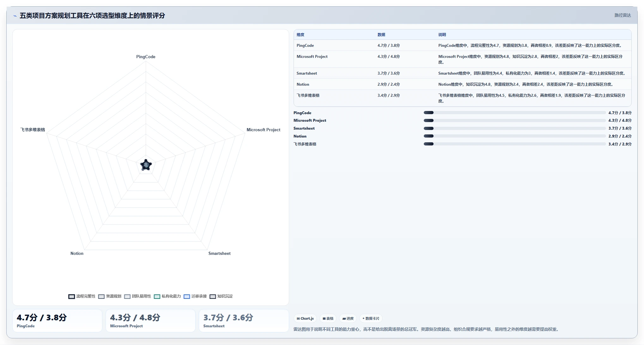
Task: Select the 飞书多维表格 table row name
Action: coord(308,95)
